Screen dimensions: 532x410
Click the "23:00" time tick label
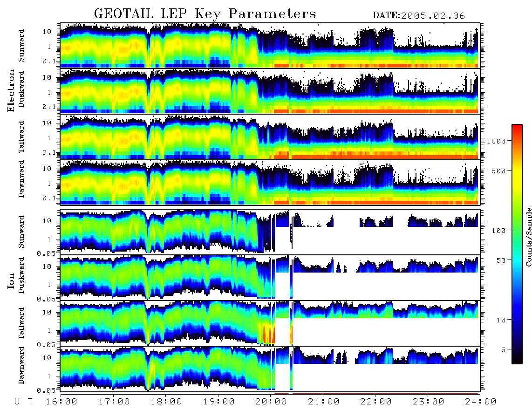(429, 402)
